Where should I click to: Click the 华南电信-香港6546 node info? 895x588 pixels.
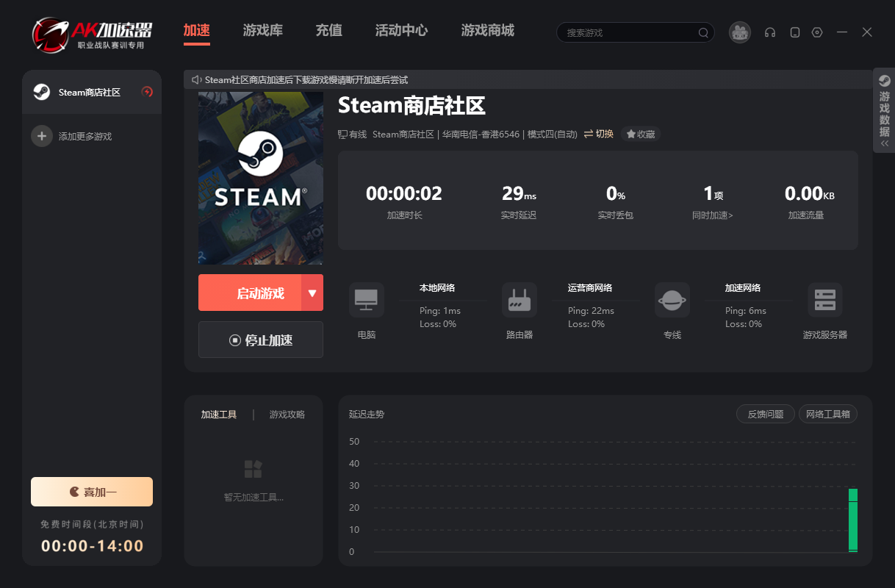481,135
